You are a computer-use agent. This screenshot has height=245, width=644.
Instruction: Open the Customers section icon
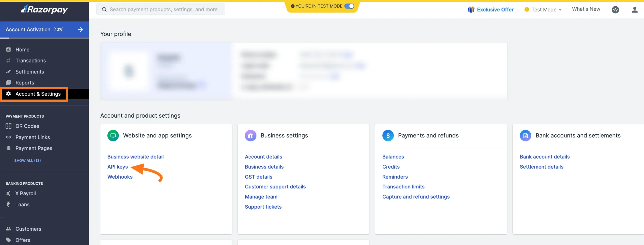8,229
